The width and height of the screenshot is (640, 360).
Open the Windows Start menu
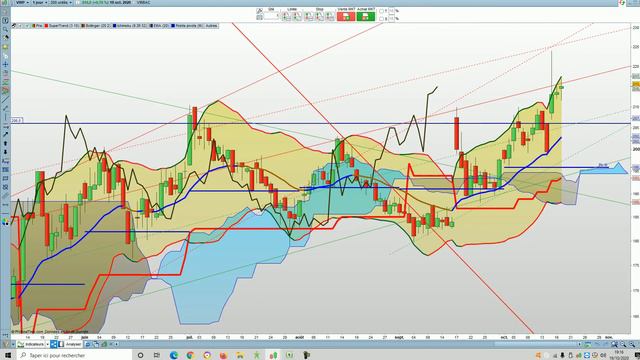click(8, 355)
